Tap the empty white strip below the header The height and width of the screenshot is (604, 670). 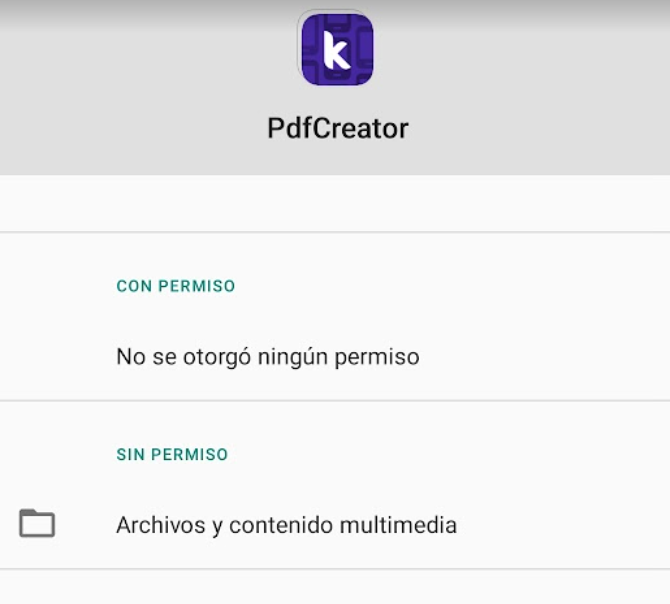[x=335, y=204]
